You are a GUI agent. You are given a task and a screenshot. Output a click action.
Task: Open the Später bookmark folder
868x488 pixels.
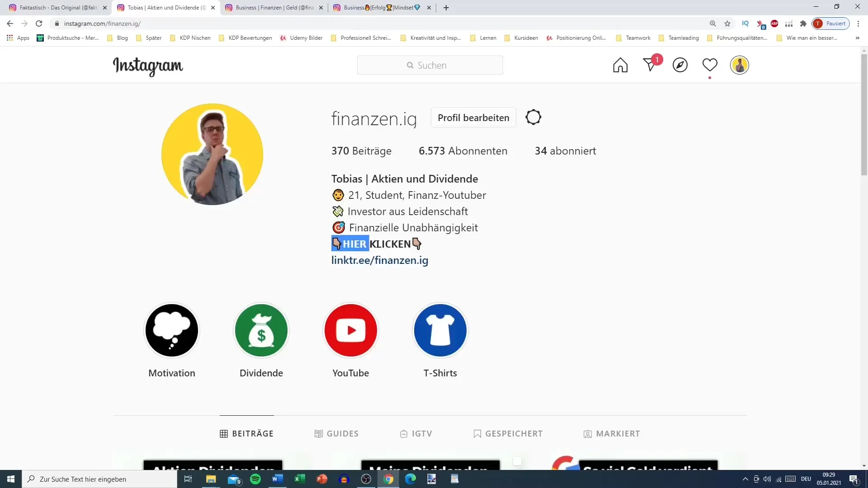[x=149, y=38]
